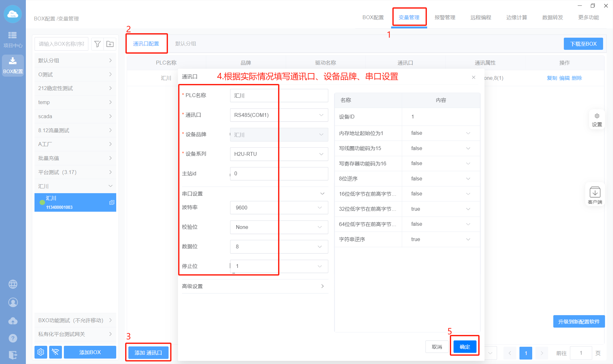The width and height of the screenshot is (613, 364).
Task: Click the user profile icon in sidebar
Action: pyautogui.click(x=13, y=302)
